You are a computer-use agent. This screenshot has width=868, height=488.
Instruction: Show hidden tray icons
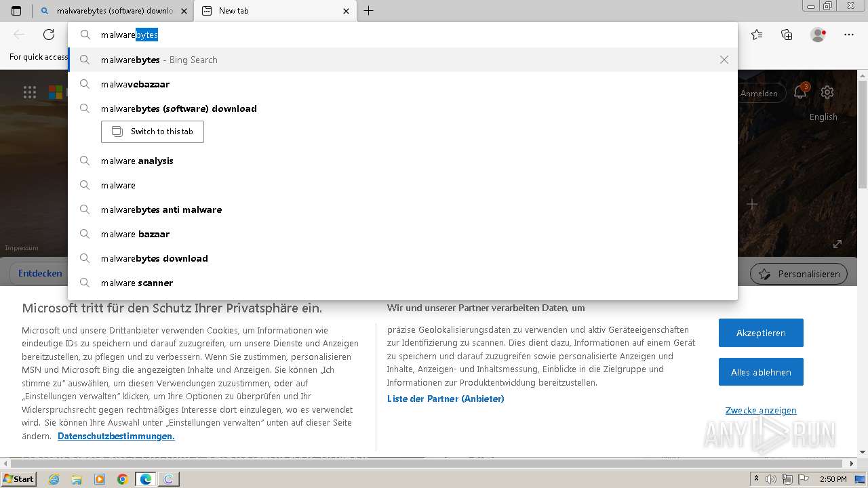tap(756, 479)
